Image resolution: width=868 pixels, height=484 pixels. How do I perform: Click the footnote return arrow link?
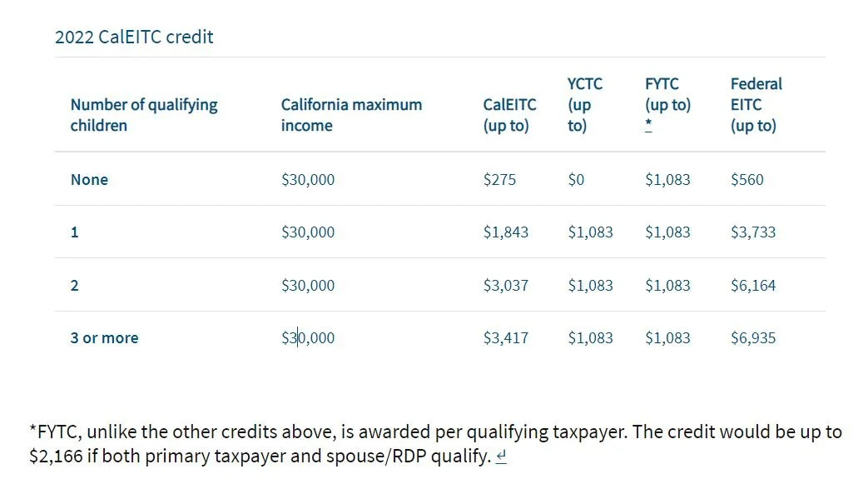[x=501, y=457]
